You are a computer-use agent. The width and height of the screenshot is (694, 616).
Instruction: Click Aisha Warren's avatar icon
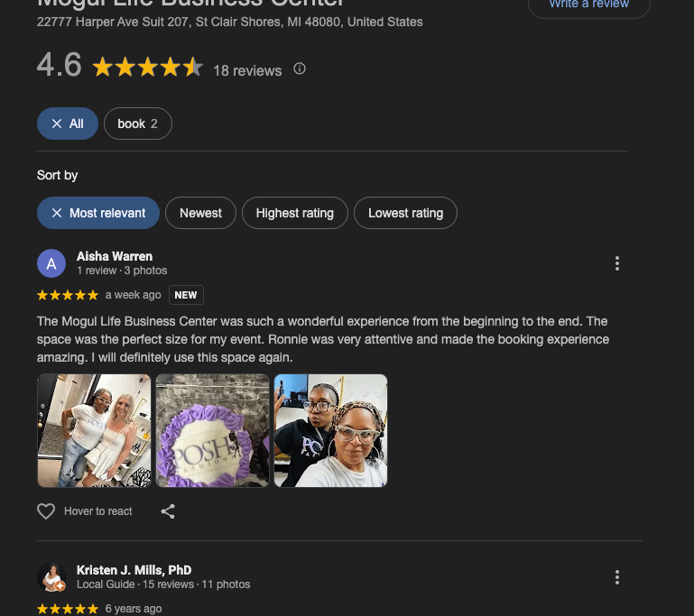[x=51, y=263]
